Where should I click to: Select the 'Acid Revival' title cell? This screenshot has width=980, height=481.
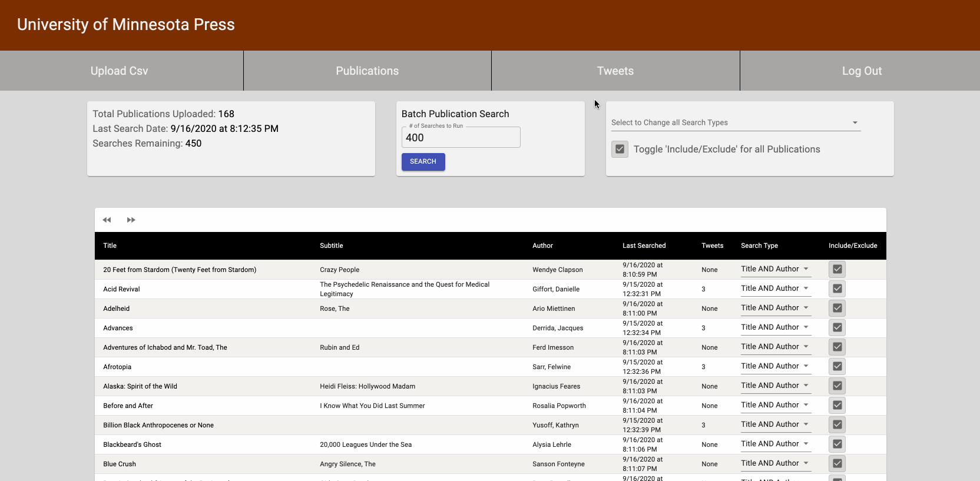(121, 289)
